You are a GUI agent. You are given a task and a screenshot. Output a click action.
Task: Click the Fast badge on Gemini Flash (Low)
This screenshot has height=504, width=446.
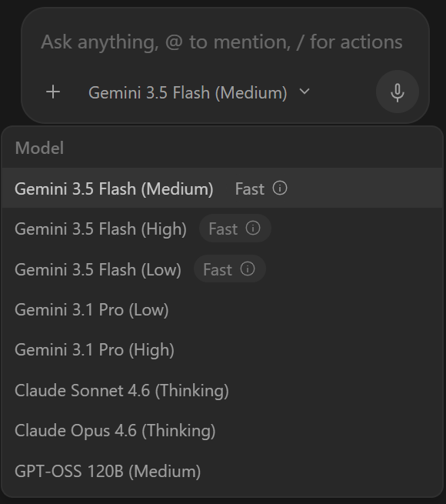pos(229,269)
